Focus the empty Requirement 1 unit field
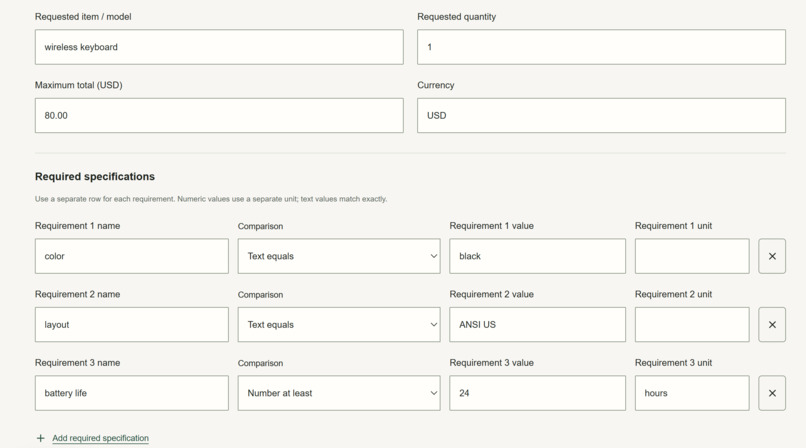Image resolution: width=806 pixels, height=448 pixels. [692, 256]
